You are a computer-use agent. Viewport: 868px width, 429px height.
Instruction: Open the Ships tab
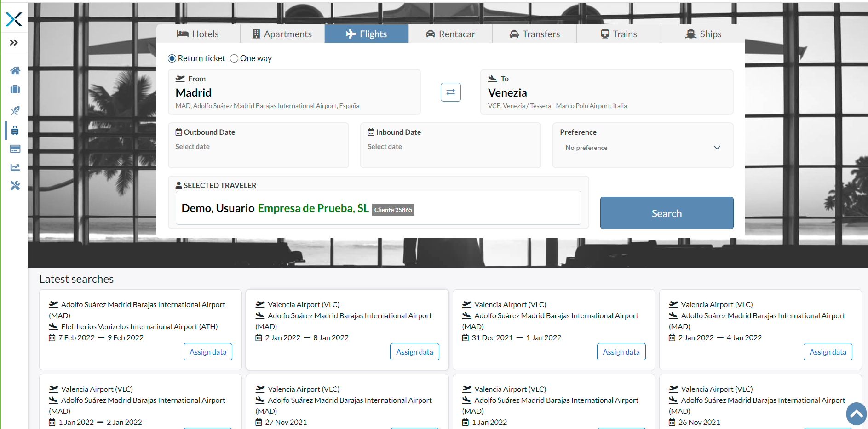tap(703, 34)
